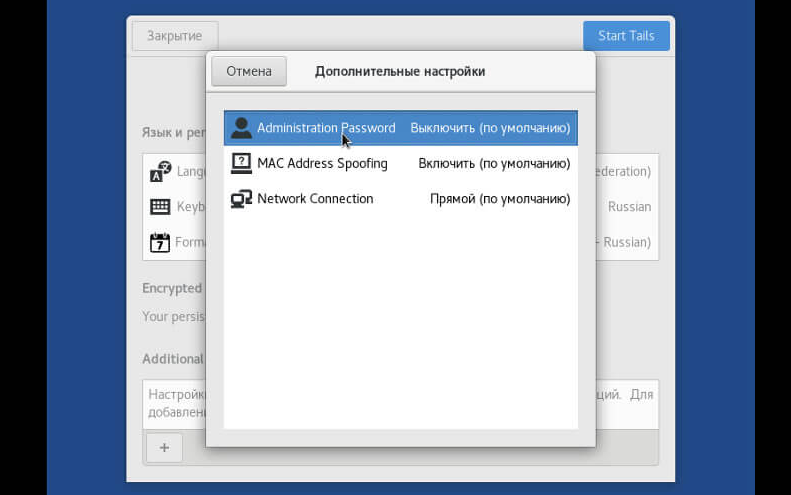791x495 pixels.
Task: Select the Administration Password row label
Action: pyautogui.click(x=326, y=128)
